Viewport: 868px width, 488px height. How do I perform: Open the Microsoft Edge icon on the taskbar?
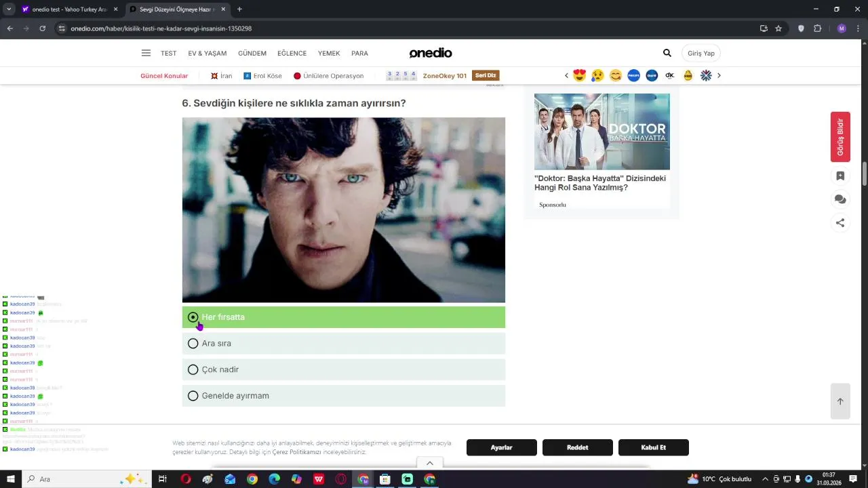coord(274,479)
